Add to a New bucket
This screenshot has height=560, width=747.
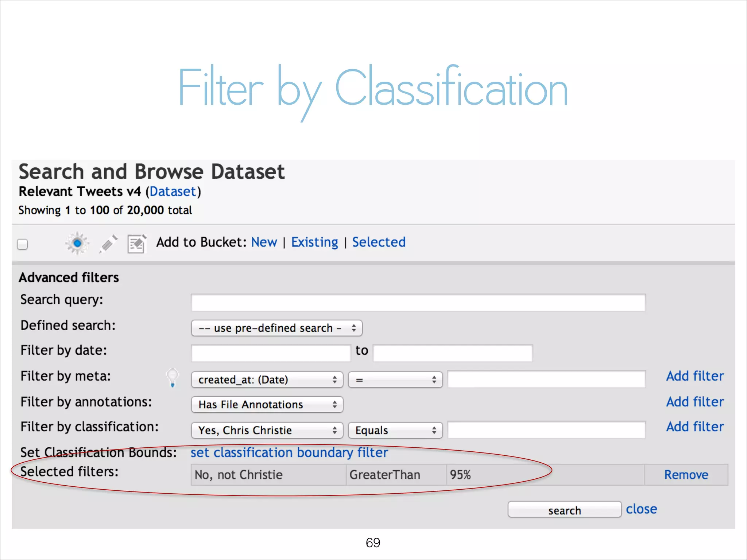pos(264,242)
